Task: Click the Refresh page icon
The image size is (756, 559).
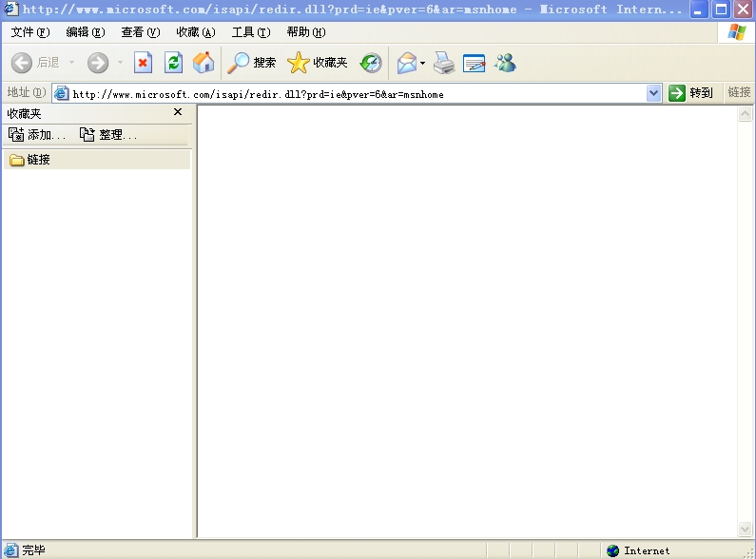Action: click(173, 63)
